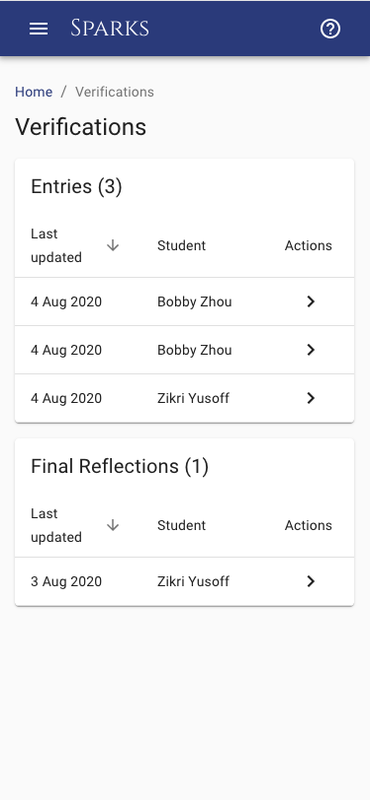Click the Sparks logo in the header
370x800 pixels.
pos(110,28)
